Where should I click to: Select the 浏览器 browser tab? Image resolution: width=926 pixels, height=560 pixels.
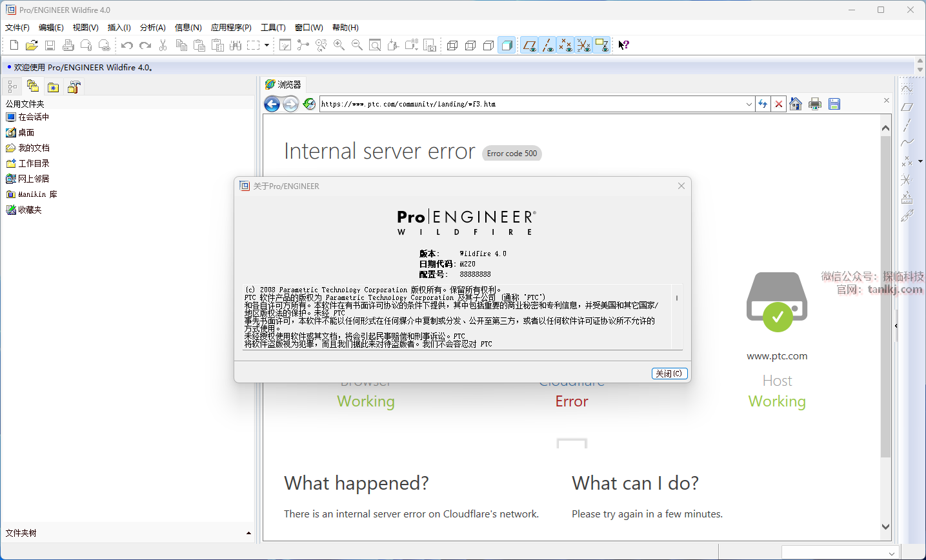coord(283,85)
